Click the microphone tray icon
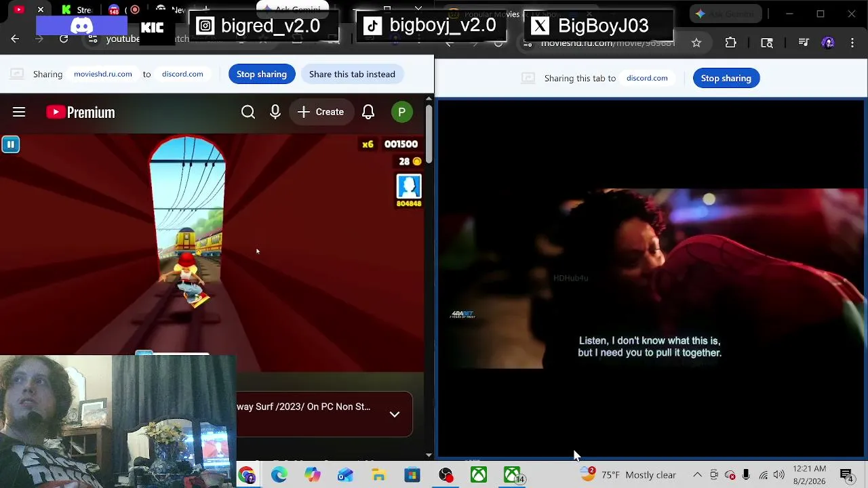 pyautogui.click(x=746, y=475)
